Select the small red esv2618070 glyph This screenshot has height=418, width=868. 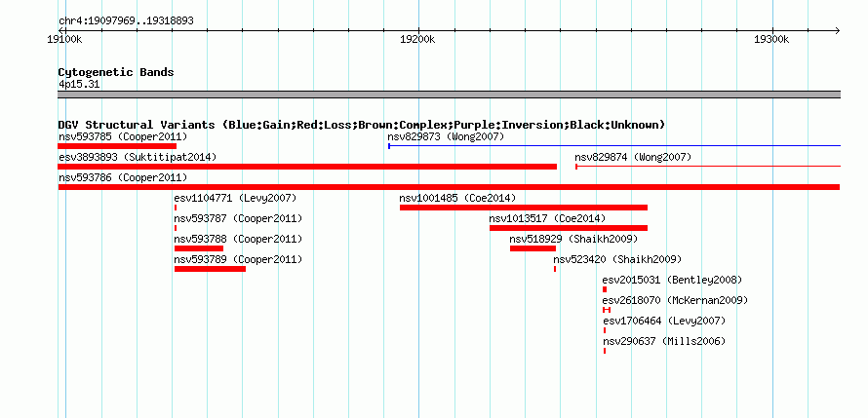point(607,310)
